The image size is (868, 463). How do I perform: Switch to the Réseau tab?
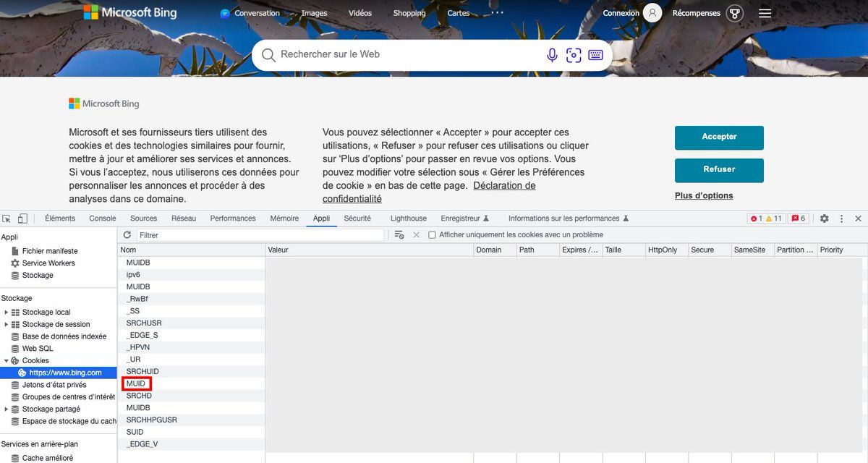(x=184, y=218)
